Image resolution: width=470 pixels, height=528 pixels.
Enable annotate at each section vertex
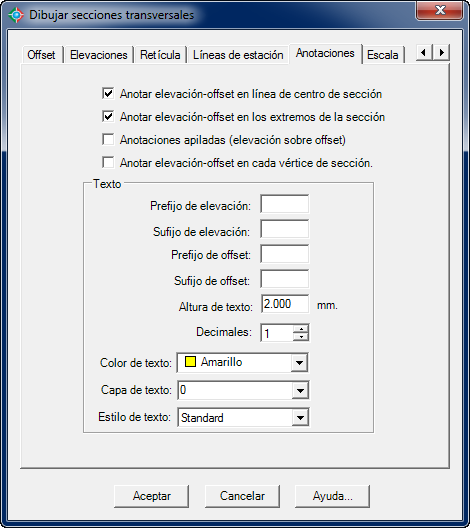(108, 162)
